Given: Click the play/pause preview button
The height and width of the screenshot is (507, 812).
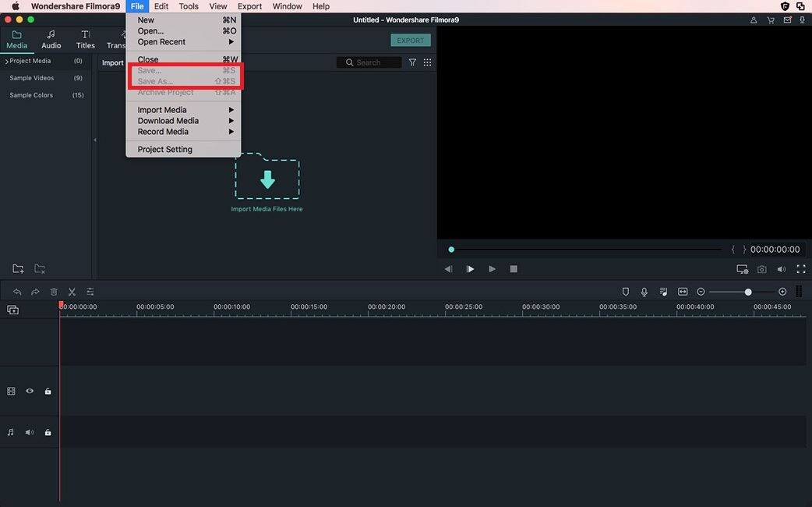Looking at the screenshot, I should tap(470, 268).
